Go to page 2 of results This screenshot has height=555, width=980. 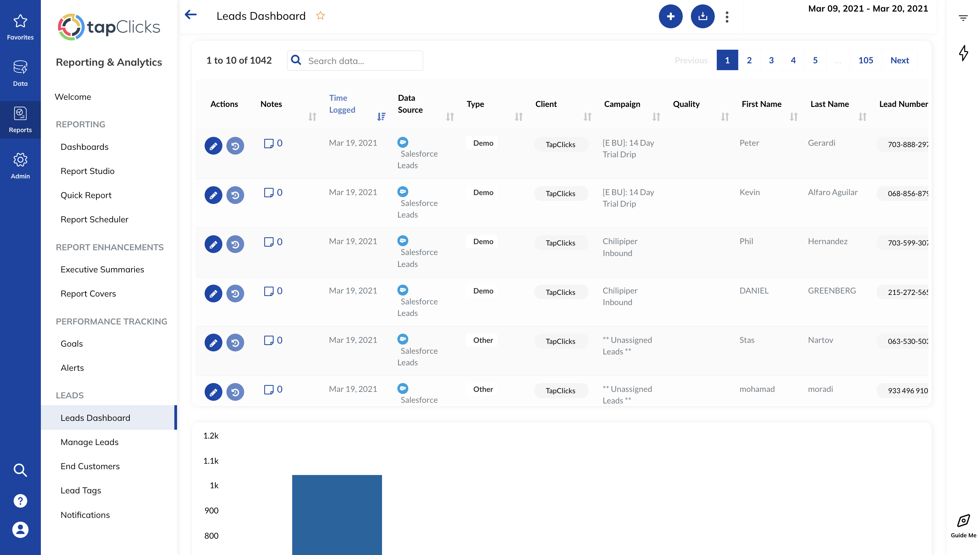749,60
